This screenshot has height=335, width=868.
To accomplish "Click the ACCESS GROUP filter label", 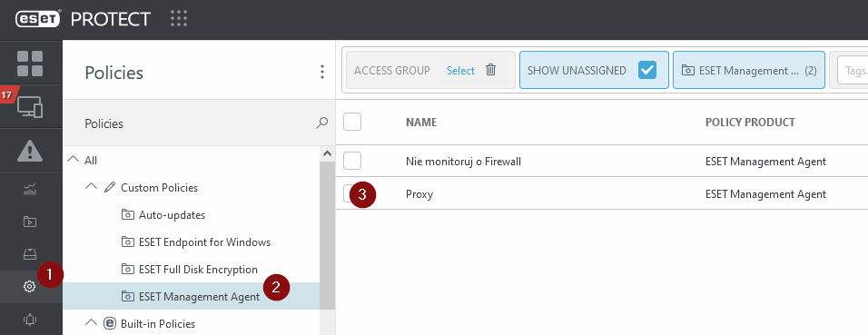I will 392,70.
